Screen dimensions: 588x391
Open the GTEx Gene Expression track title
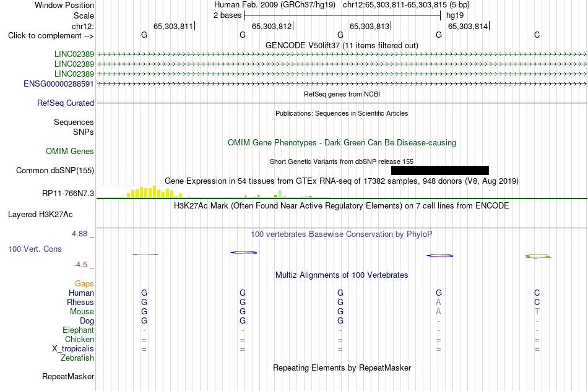point(342,181)
